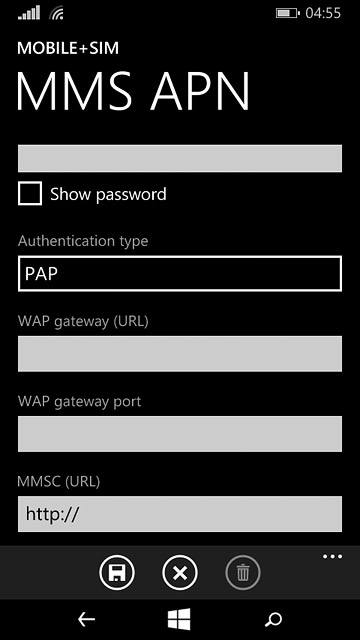Tap the Windows Start logo button
The height and width of the screenshot is (640, 360).
(x=179, y=619)
